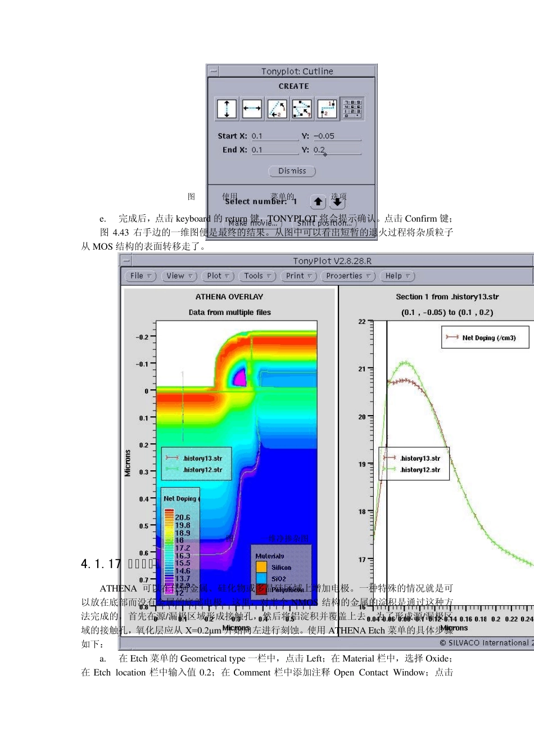Click 'Section 1 from .history13.str' title
The height and width of the screenshot is (756, 534).
pos(447,297)
